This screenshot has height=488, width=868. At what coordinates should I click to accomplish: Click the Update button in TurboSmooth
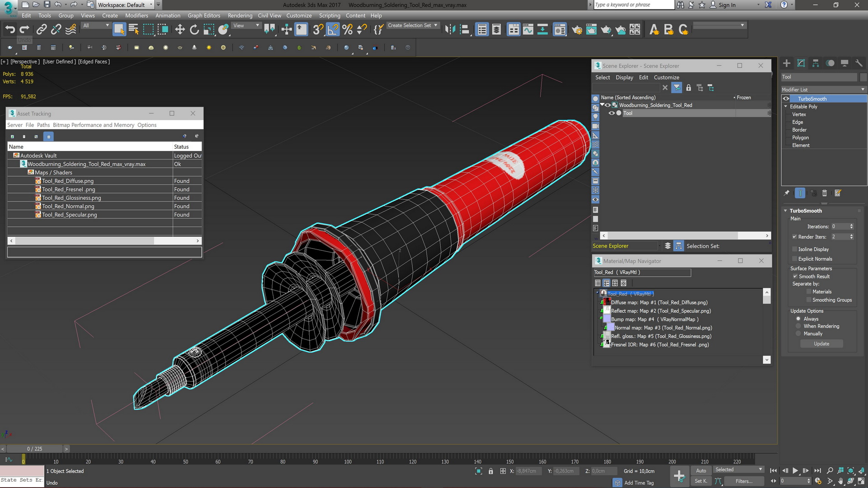[x=821, y=344]
